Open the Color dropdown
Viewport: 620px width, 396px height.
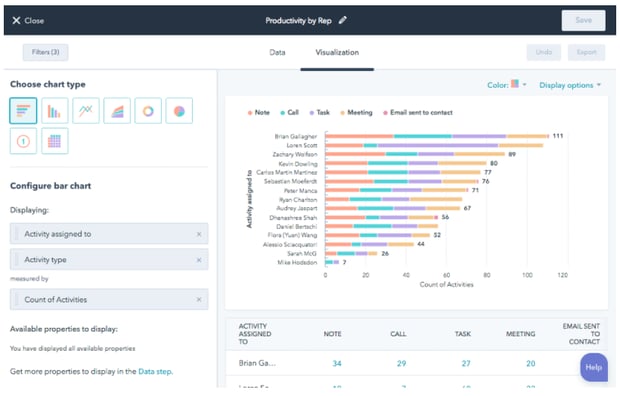click(x=507, y=85)
